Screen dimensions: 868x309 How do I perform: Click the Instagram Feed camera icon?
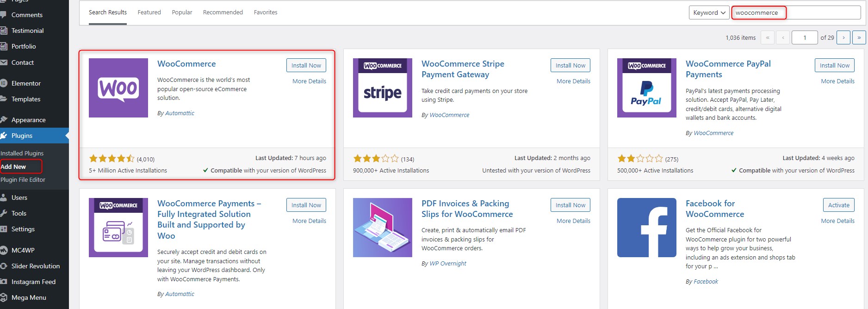coord(3,282)
